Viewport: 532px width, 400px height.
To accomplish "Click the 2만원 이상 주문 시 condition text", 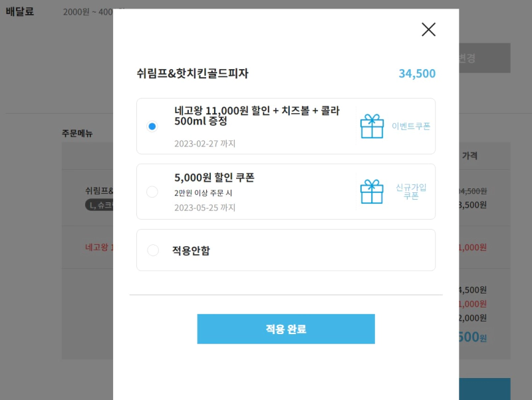I will pos(203,192).
